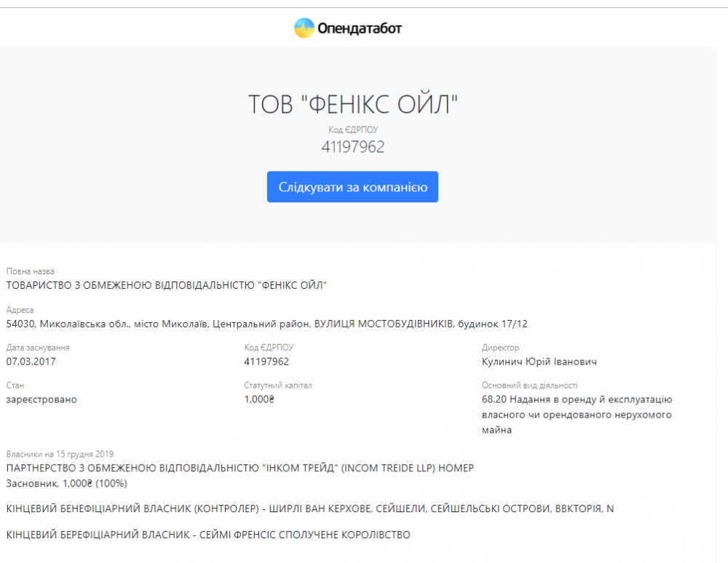Viewport: 728px width, 563px height.
Task: Open director Кулинич Юрій Іванович
Action: click(539, 362)
